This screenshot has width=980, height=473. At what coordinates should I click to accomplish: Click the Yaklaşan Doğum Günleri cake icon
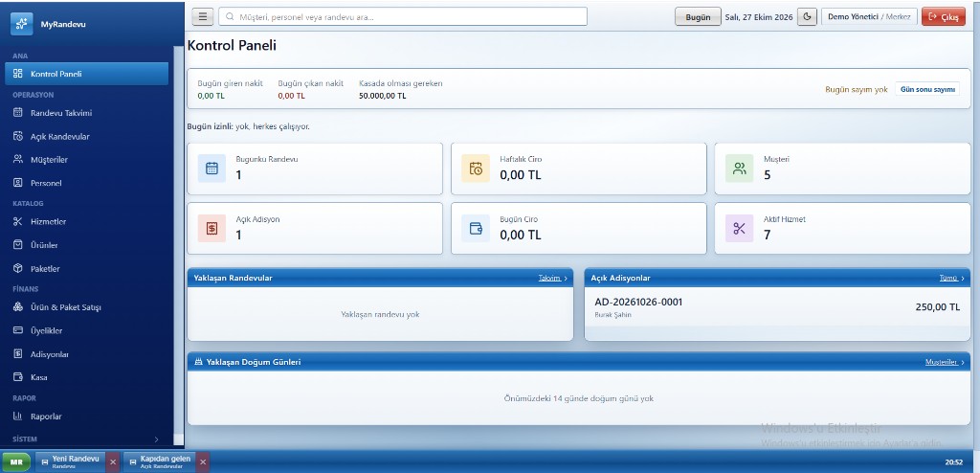click(199, 362)
